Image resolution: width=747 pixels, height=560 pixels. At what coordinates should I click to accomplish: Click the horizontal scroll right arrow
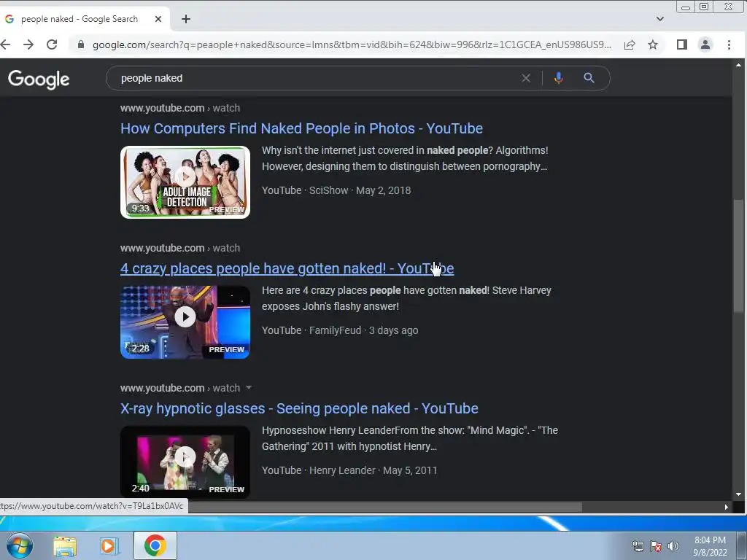coord(726,507)
